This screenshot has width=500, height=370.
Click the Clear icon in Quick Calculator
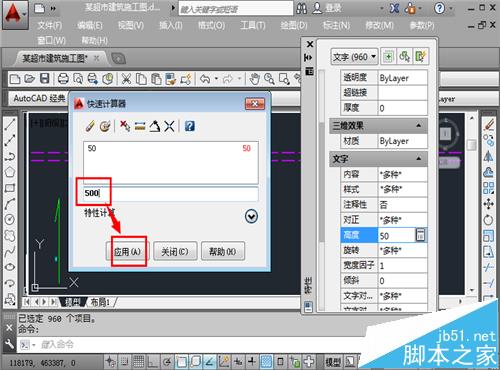click(x=90, y=126)
